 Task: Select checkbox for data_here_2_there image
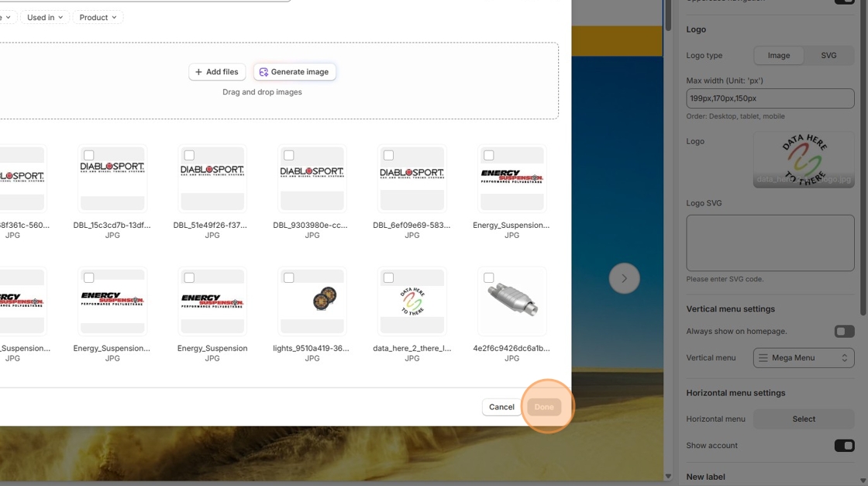[388, 277]
